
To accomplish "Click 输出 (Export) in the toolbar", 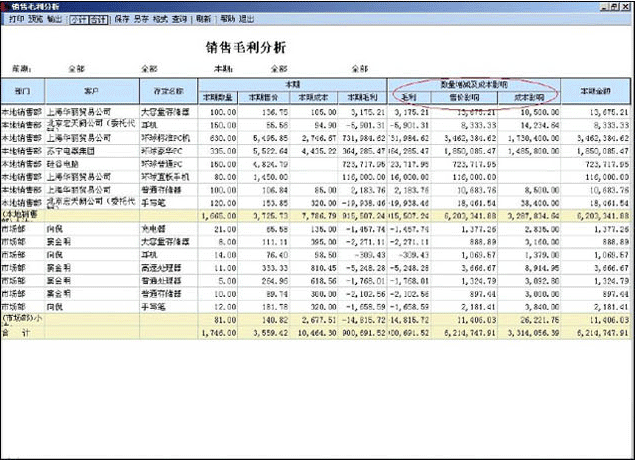I will pyautogui.click(x=54, y=19).
